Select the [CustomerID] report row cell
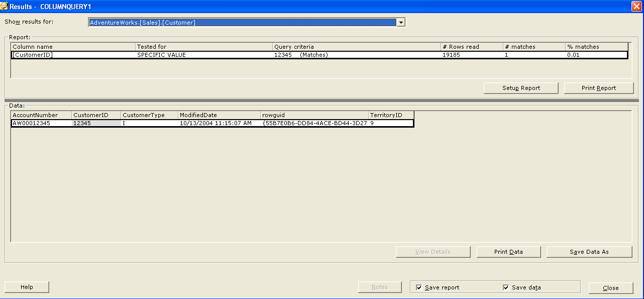This screenshot has width=644, height=299. [73, 55]
